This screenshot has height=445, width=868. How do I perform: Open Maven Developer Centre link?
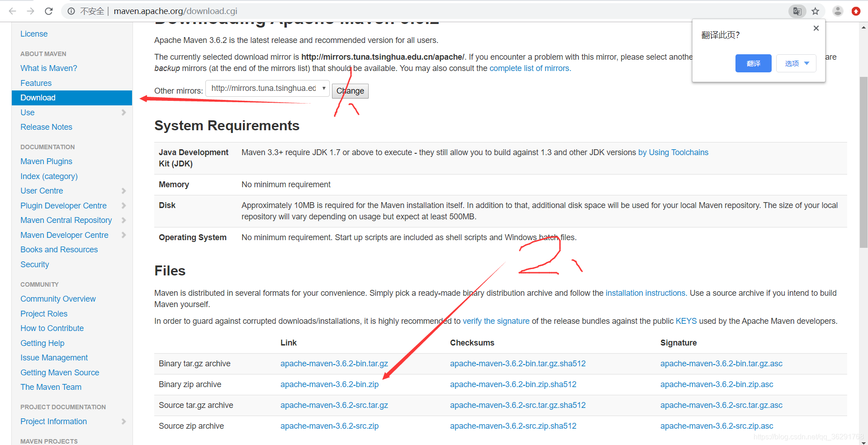[x=65, y=235]
